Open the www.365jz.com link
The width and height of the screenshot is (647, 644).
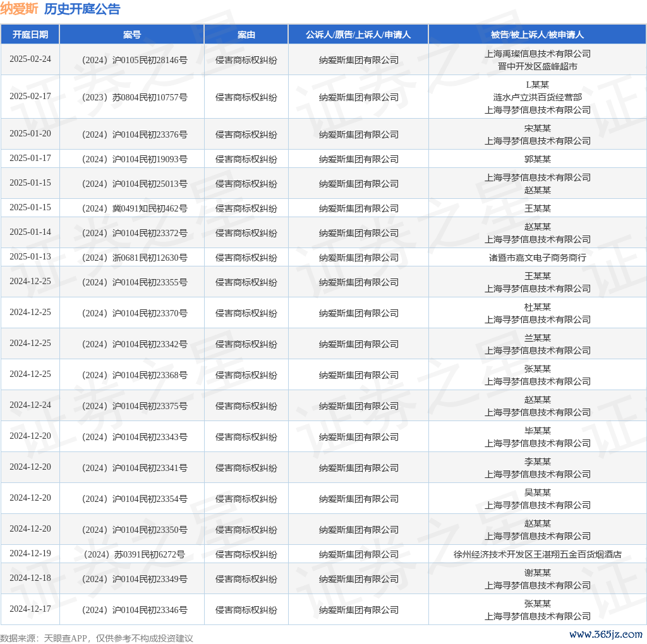click(606, 635)
